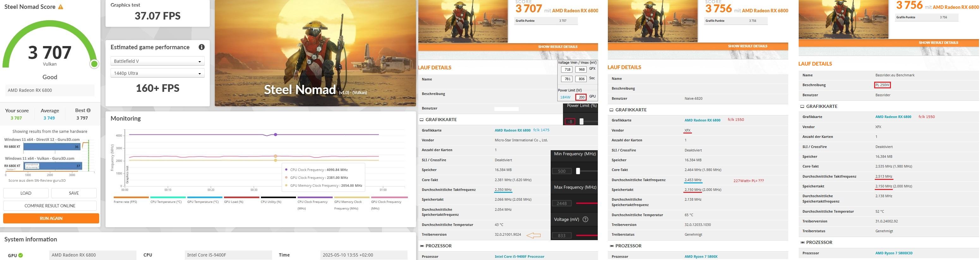Click Average score value 3 749
Screen dimensions: 980x260
click(x=49, y=118)
